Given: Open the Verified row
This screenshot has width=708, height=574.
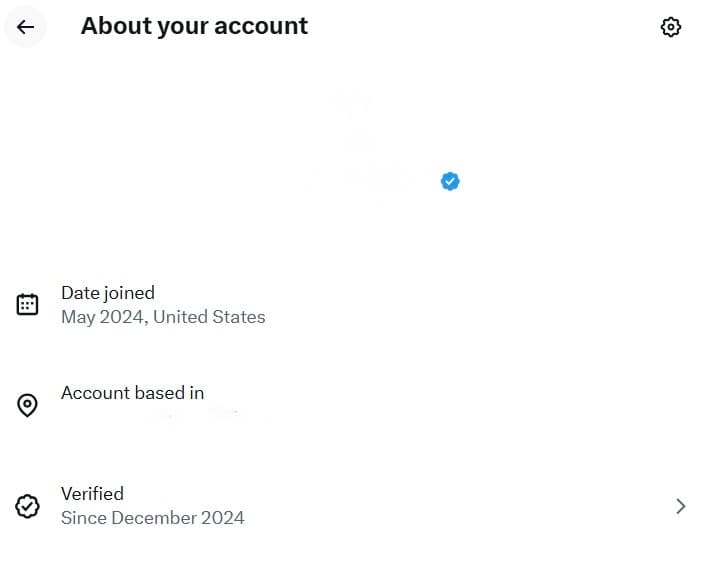Looking at the screenshot, I should click(x=354, y=506).
